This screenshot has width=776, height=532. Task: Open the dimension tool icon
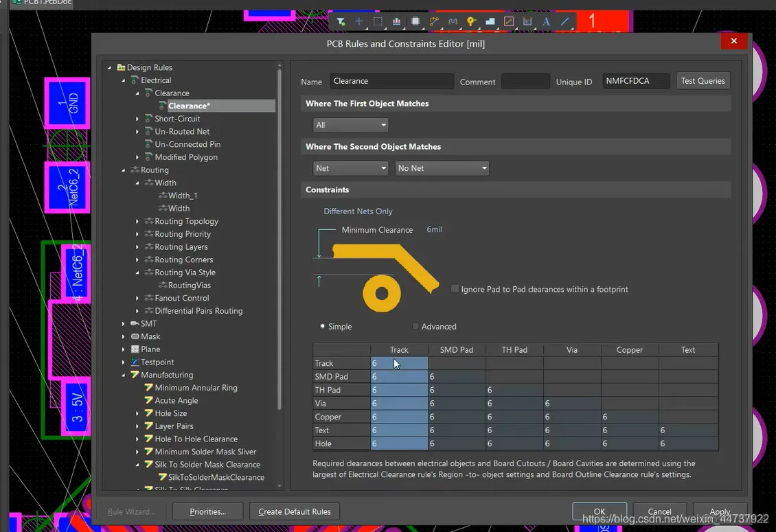coord(527,21)
